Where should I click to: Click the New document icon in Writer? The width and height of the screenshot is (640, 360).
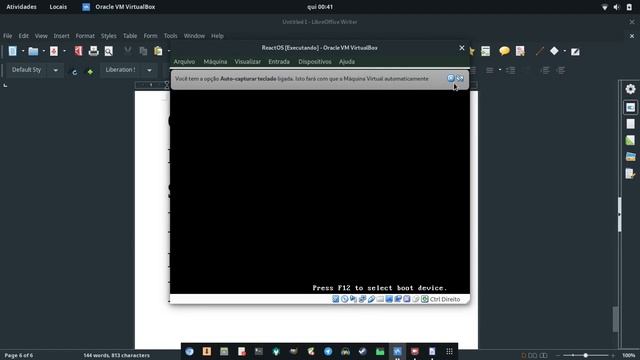coord(13,51)
